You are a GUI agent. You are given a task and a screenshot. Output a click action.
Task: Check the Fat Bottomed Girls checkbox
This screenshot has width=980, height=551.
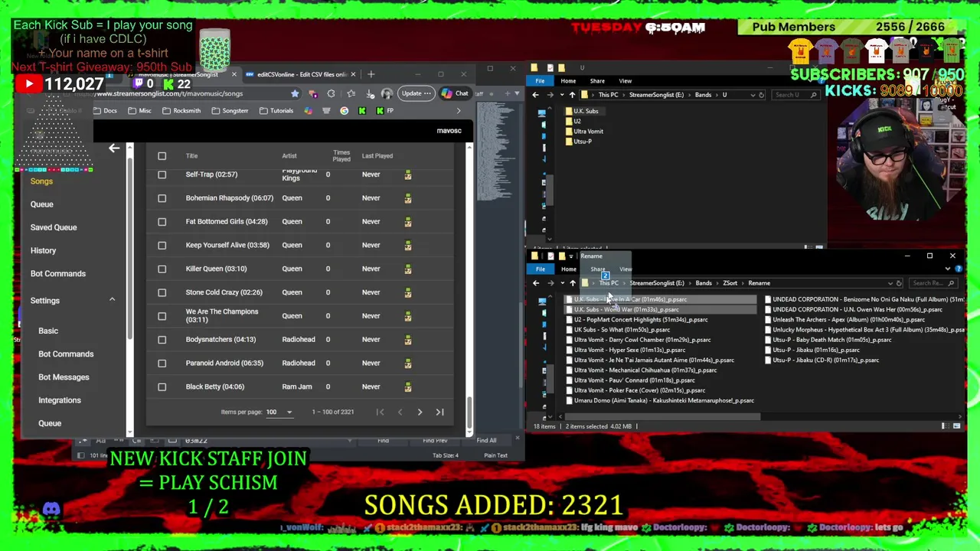click(x=162, y=222)
